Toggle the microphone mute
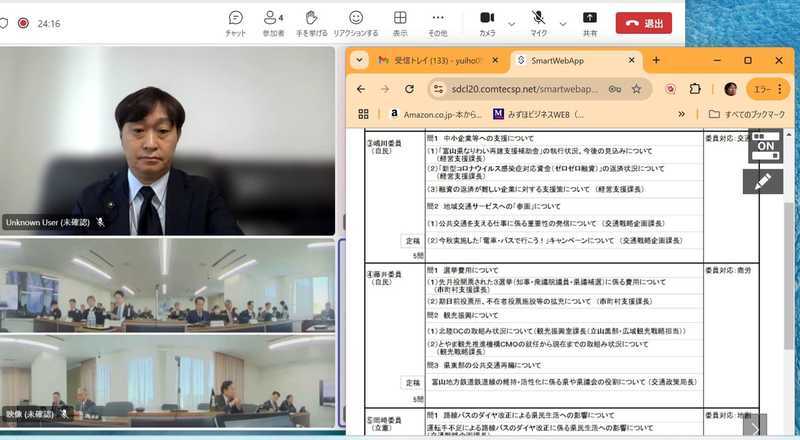The image size is (800, 440). tap(539, 22)
